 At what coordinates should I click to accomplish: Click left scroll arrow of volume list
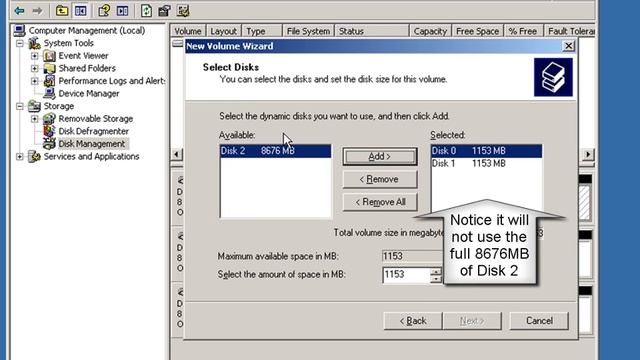176,154
